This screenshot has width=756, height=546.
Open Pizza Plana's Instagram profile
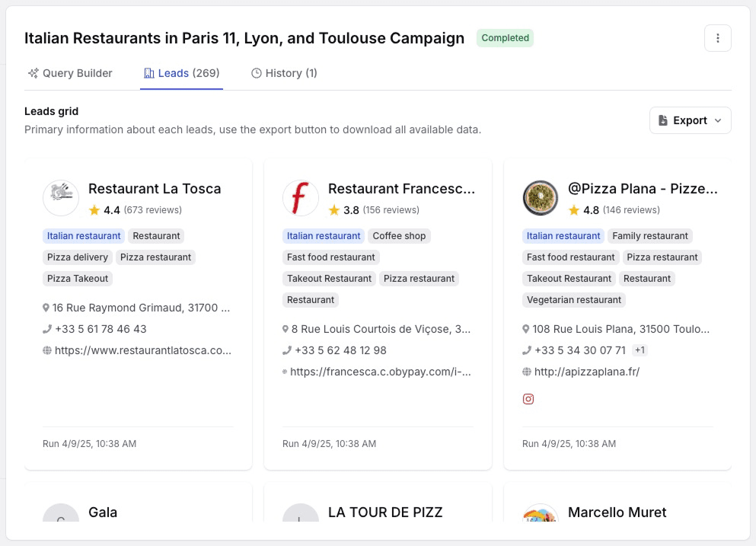(x=528, y=398)
